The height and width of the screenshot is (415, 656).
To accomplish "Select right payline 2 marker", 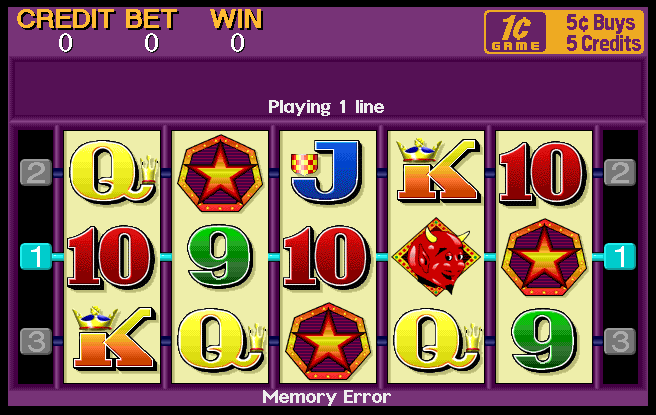I will click(620, 172).
